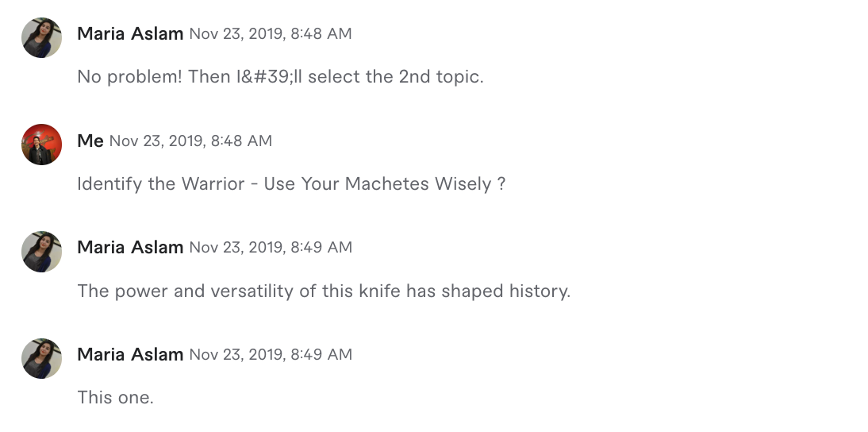Click Maria Aslam name above 'This one.'

click(x=130, y=354)
